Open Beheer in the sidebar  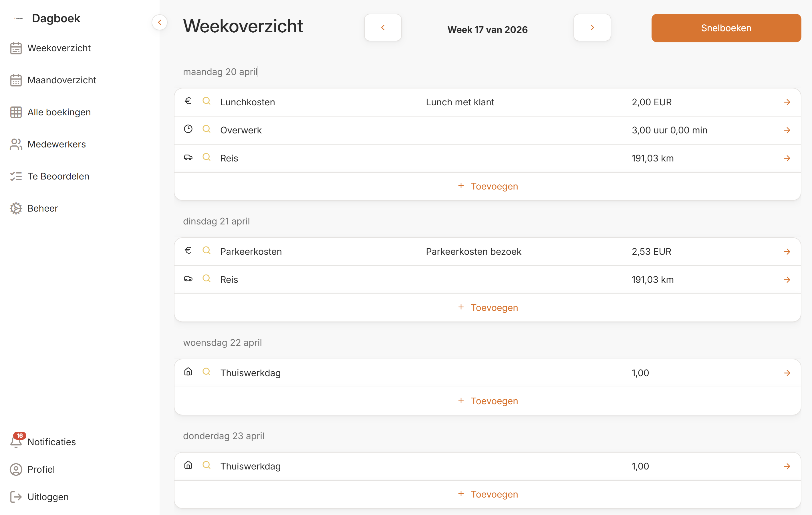[x=43, y=209]
